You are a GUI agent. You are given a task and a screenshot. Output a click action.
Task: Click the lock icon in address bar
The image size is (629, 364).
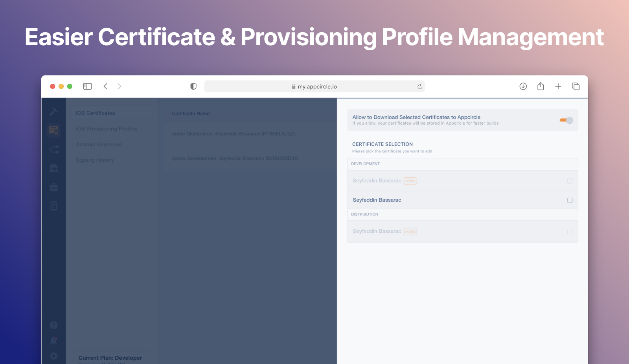pos(294,86)
